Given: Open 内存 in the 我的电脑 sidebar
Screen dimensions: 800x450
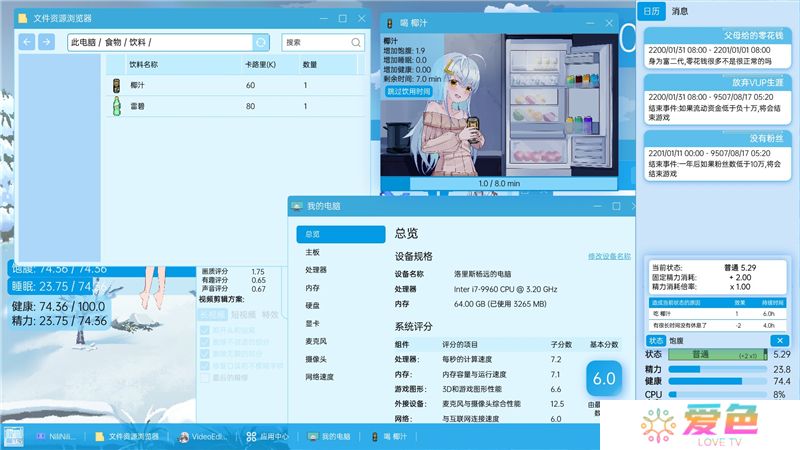Looking at the screenshot, I should tap(312, 288).
